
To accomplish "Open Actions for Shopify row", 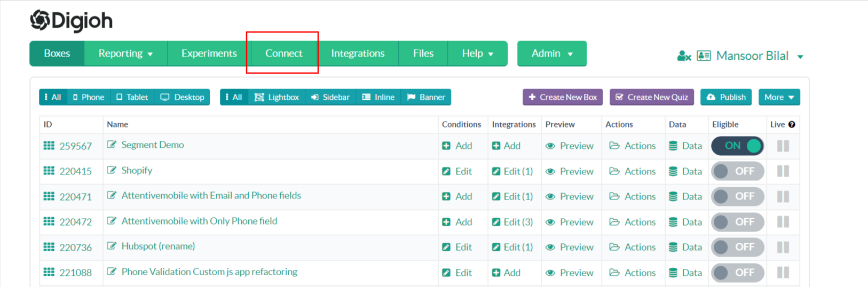I will click(633, 171).
